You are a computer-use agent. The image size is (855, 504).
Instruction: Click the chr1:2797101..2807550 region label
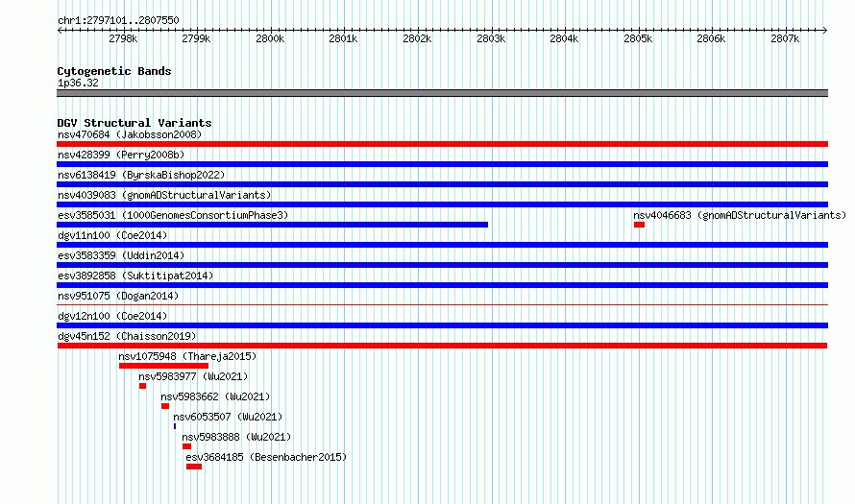118,20
